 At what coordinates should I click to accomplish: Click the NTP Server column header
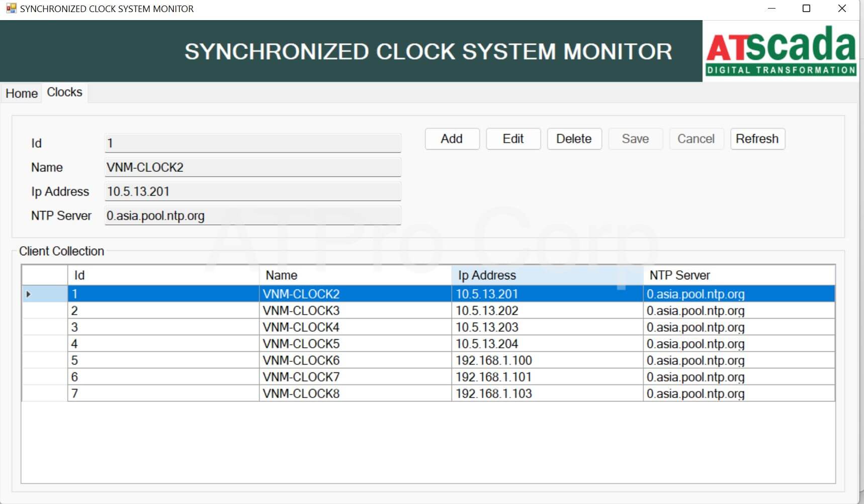pos(738,275)
